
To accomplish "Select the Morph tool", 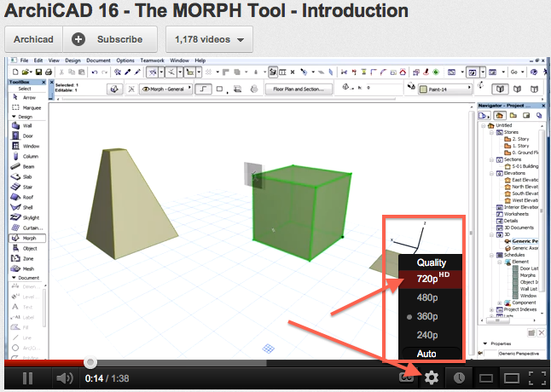I will tap(27, 238).
